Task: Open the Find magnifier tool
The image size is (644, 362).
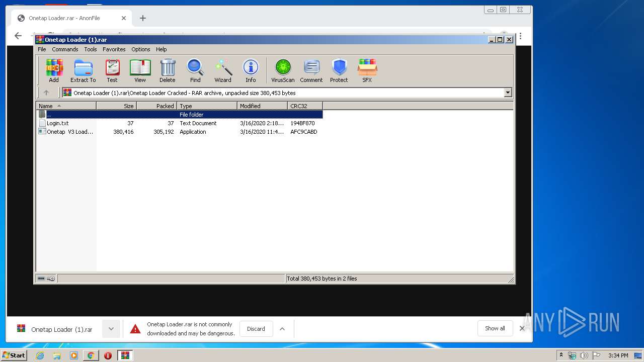Action: point(195,70)
